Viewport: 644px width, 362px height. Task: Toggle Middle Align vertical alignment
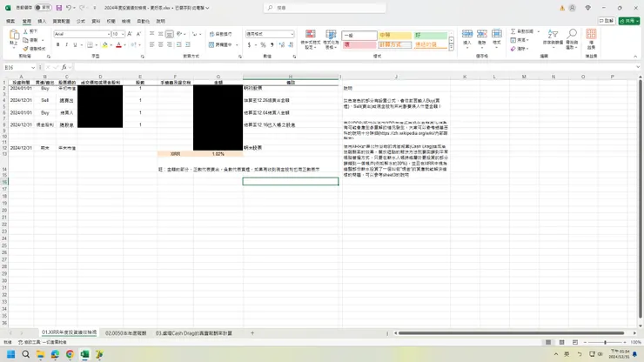point(161,34)
